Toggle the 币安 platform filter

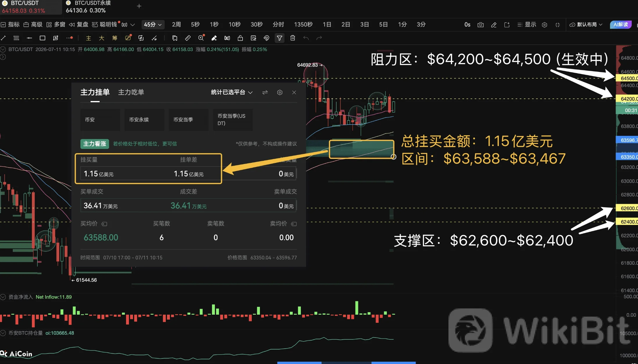[x=100, y=120]
